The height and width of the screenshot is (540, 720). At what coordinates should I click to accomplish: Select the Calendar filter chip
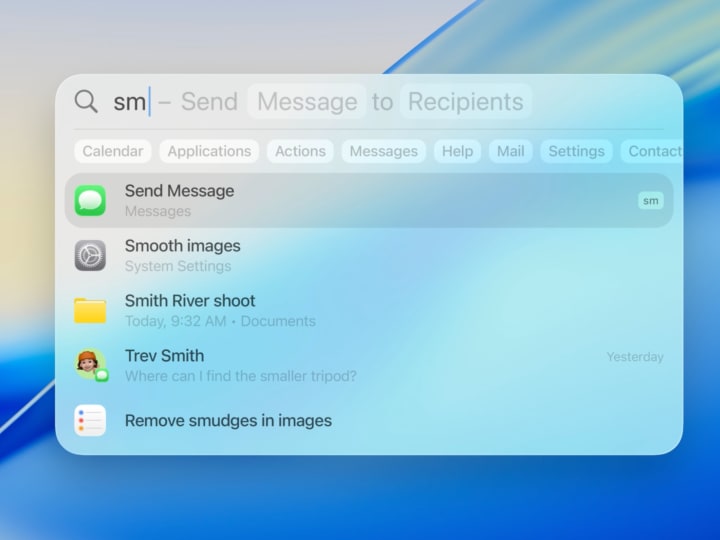pyautogui.click(x=113, y=151)
